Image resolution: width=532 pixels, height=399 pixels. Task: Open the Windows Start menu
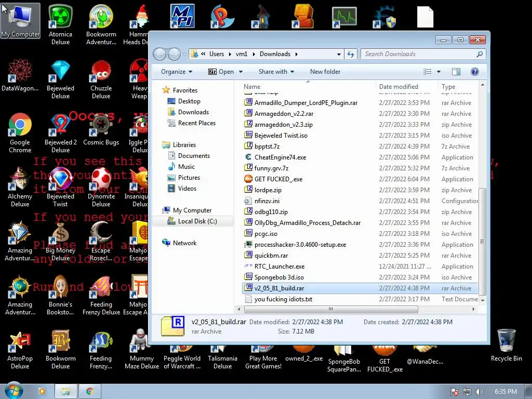coord(14,391)
